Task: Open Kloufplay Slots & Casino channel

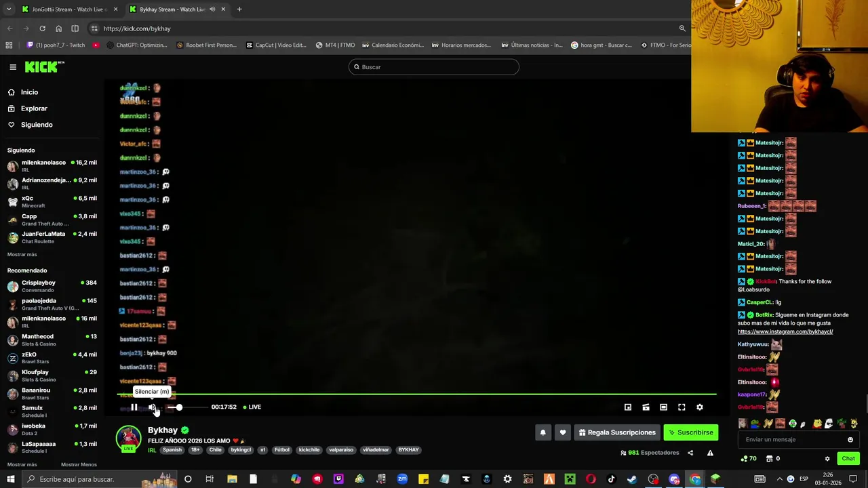Action: (52, 376)
